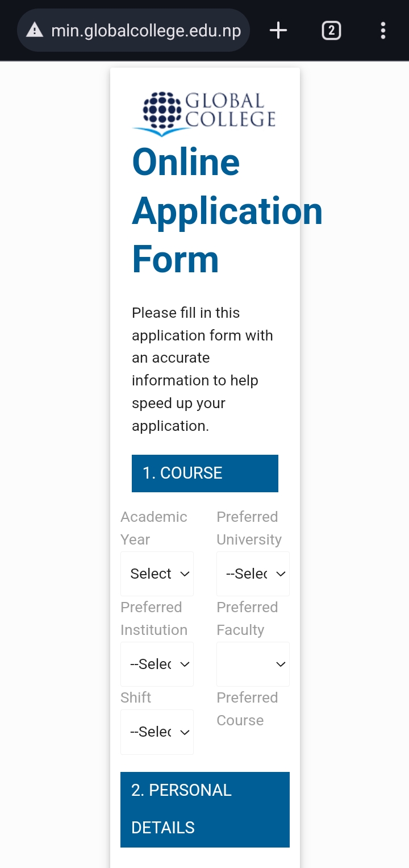Open the browser three-dot menu
409x868 pixels.
point(383,30)
